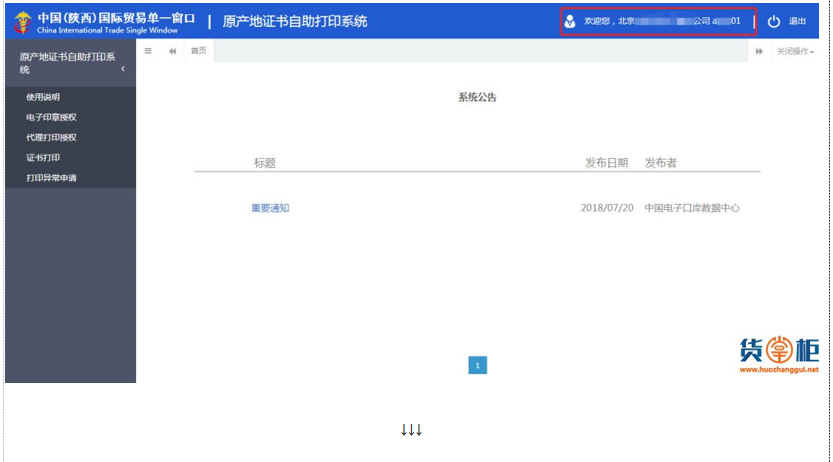
Task: Go to 代理打印授权 in the sidebar
Action: [x=51, y=137]
